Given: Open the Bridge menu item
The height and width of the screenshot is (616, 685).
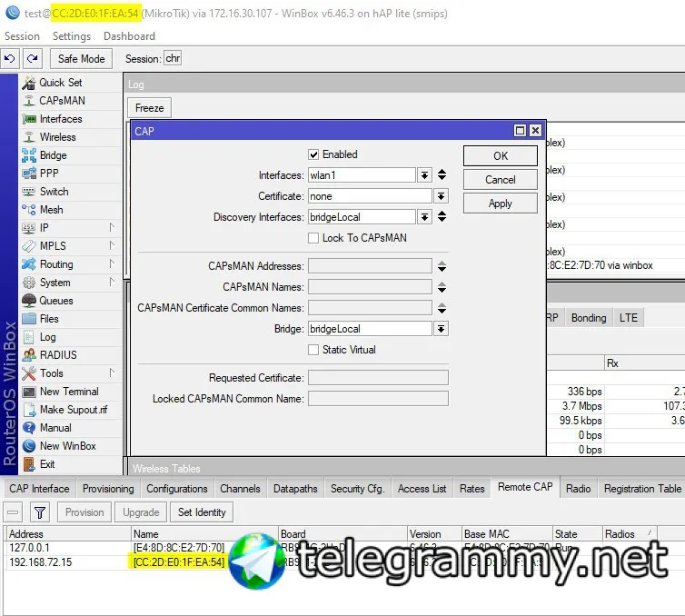Looking at the screenshot, I should tap(54, 155).
